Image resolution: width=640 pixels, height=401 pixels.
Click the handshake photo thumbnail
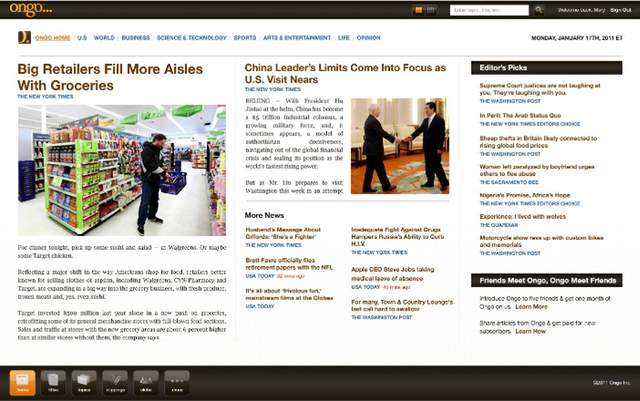pyautogui.click(x=400, y=146)
